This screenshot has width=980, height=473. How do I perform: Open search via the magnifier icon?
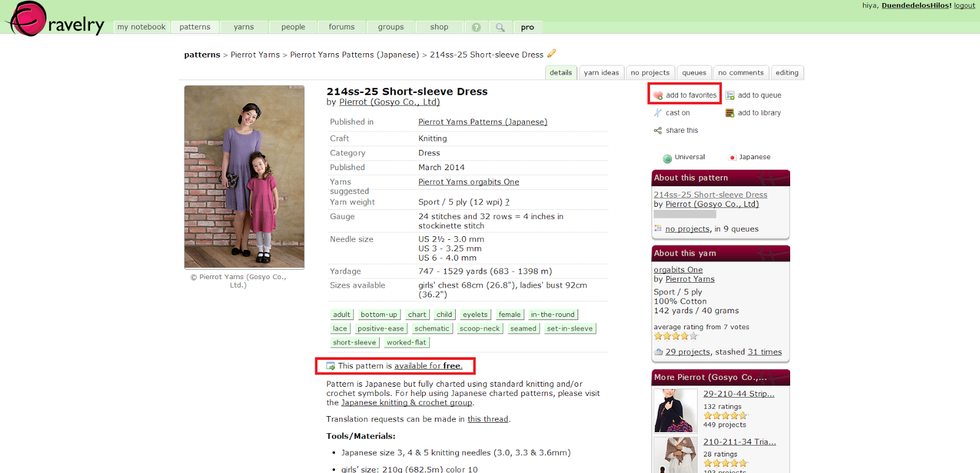[x=500, y=27]
